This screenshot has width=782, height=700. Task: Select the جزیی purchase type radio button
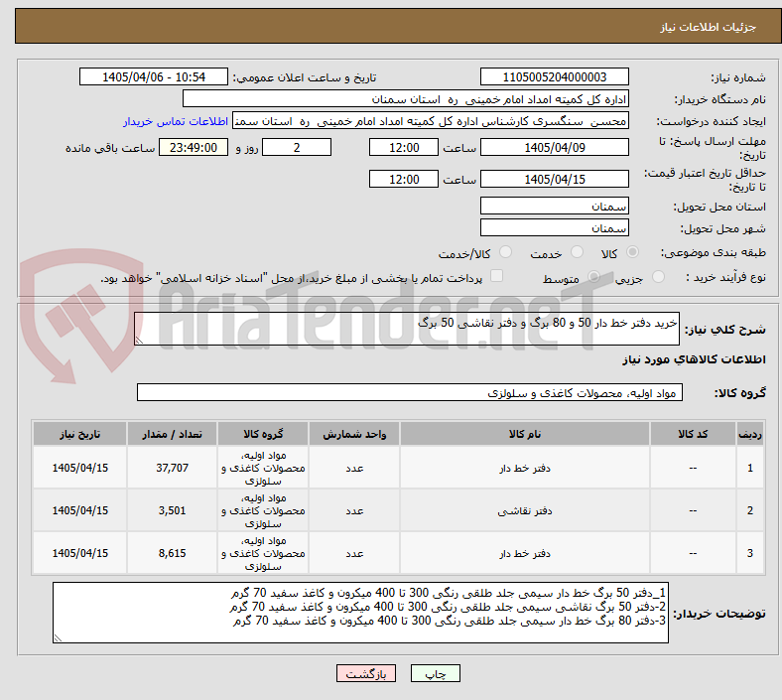click(658, 276)
